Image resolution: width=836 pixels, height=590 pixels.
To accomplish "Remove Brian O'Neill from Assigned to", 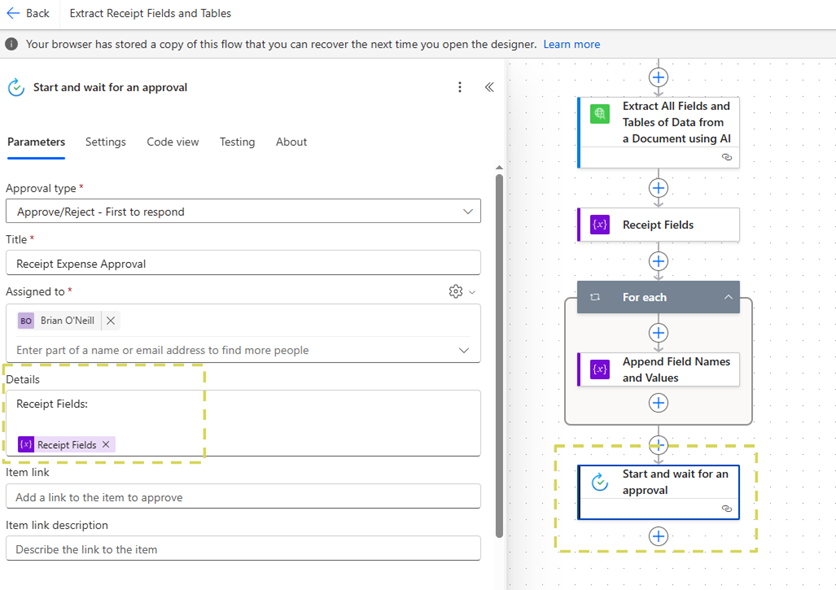I will coord(110,320).
